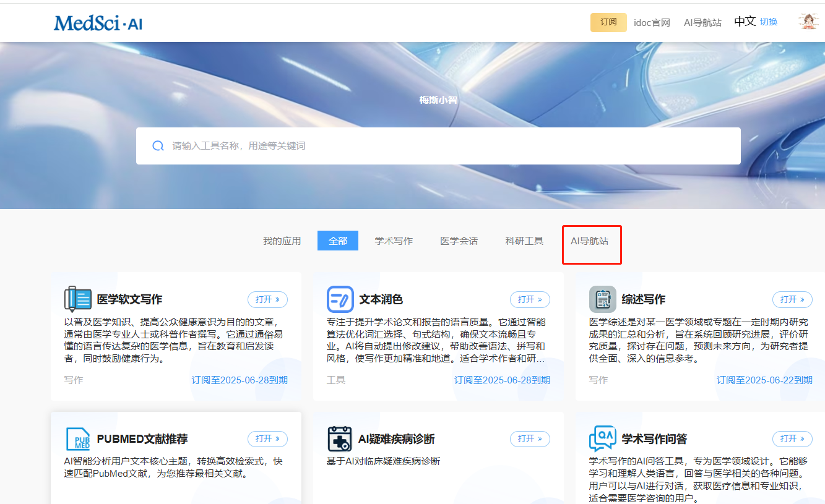Click 订阅至2025-06-28到期 on 文本润色 card
Viewport: 825px width, 504px height.
[x=502, y=380]
